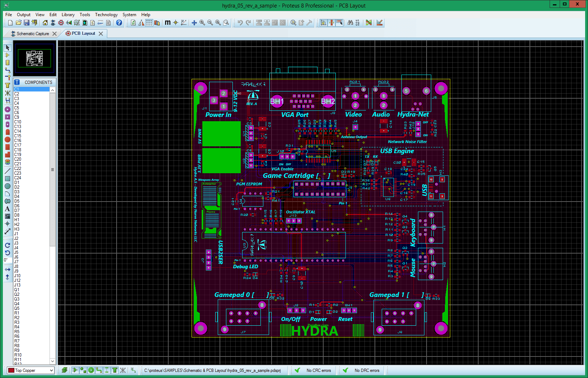Save the project with the floppy disk icon
This screenshot has height=378, width=588.
pos(26,23)
